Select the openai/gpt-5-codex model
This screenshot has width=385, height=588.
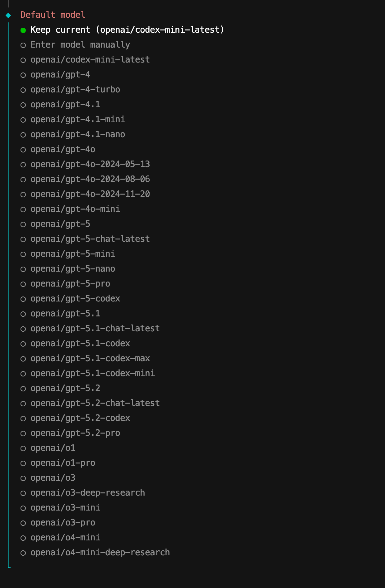pos(75,299)
